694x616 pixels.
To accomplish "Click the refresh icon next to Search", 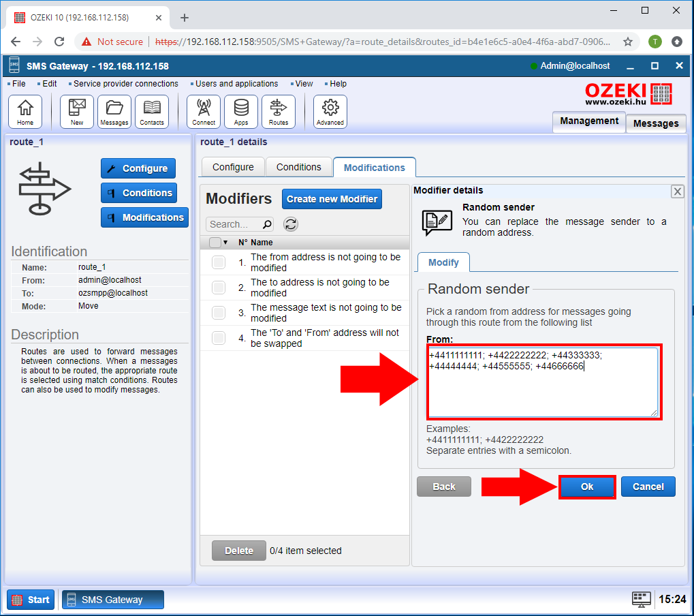I will click(291, 224).
